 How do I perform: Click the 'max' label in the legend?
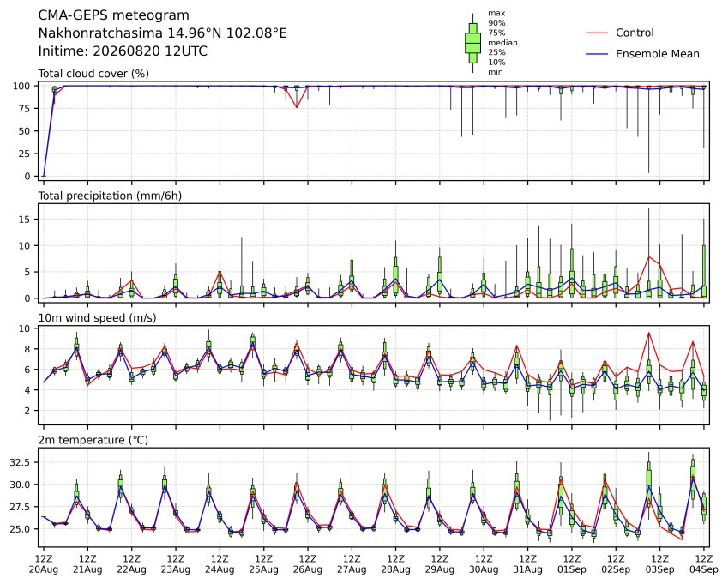click(496, 13)
